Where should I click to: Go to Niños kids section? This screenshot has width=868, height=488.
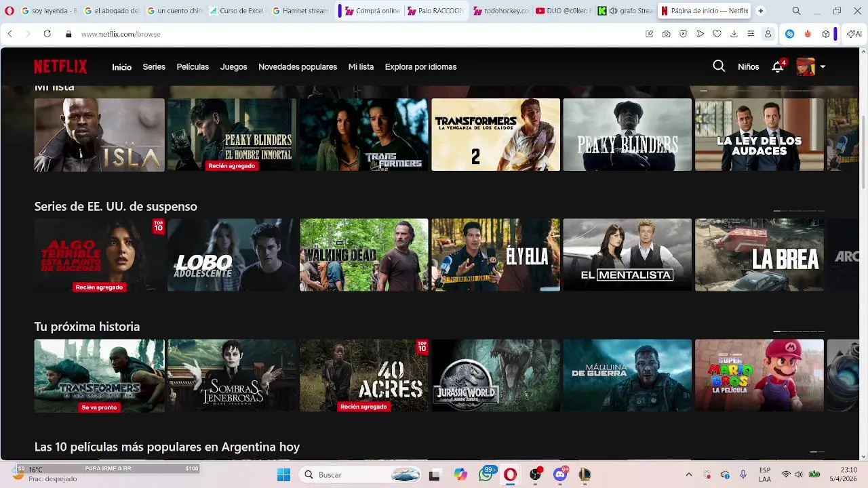pyautogui.click(x=749, y=67)
